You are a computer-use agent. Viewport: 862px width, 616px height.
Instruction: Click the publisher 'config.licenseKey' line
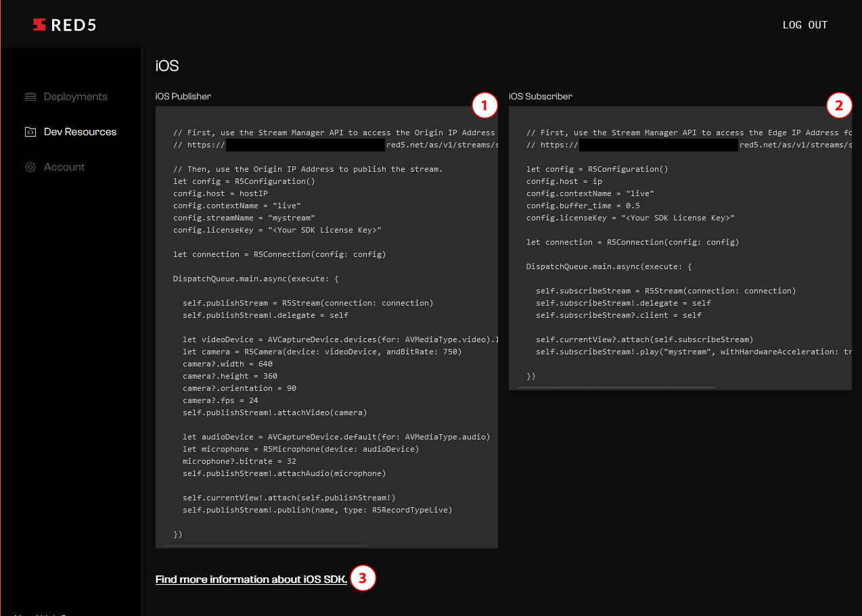pos(277,230)
